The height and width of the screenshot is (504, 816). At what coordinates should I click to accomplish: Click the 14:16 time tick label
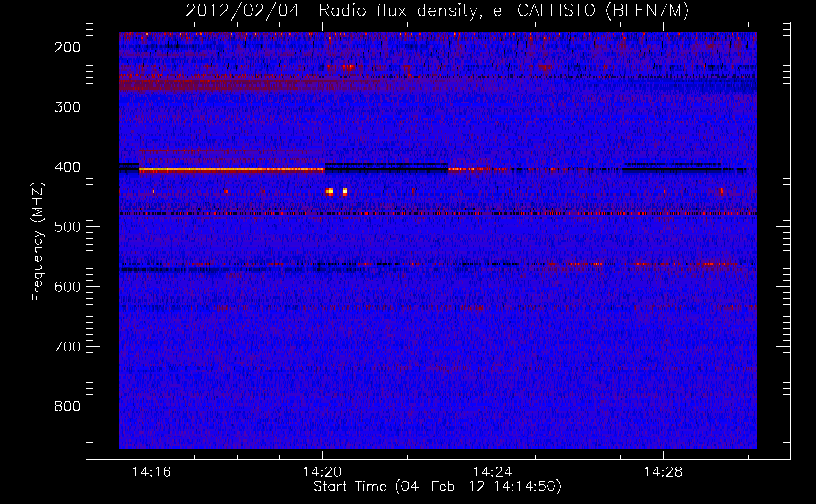coord(152,472)
